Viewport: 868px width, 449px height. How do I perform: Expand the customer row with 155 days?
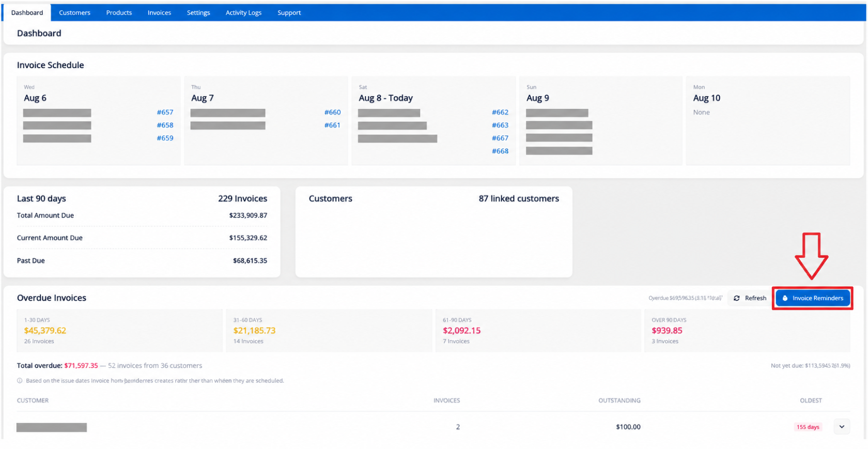[x=842, y=427]
